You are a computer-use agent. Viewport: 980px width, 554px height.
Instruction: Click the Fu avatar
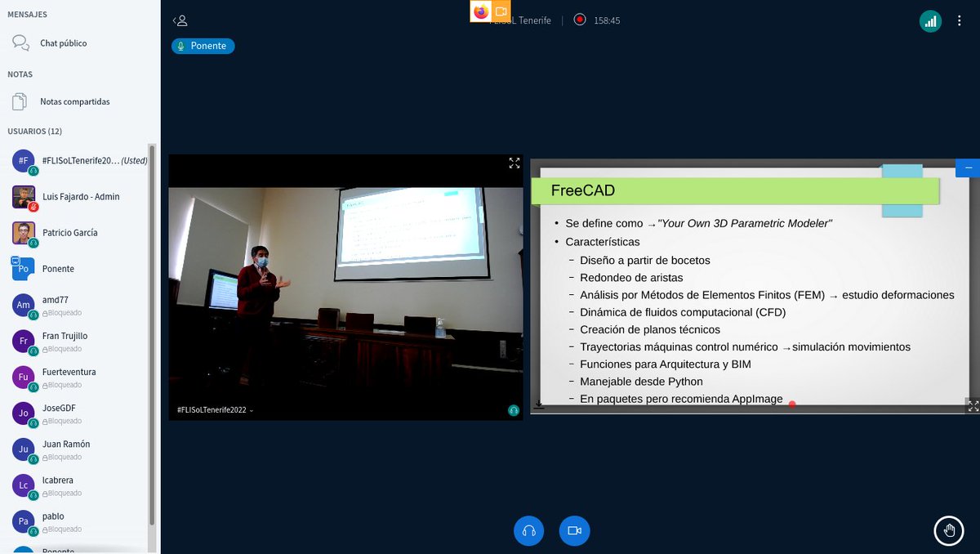coord(24,377)
